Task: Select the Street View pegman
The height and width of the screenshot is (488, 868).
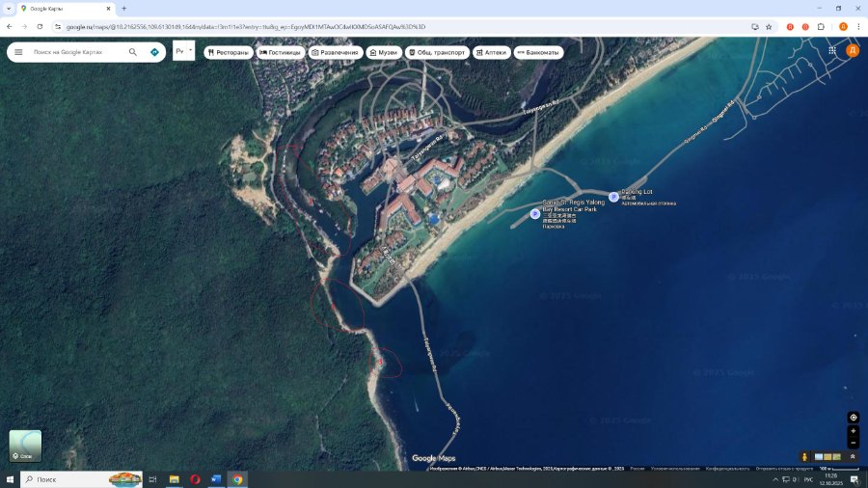Action: coord(803,456)
